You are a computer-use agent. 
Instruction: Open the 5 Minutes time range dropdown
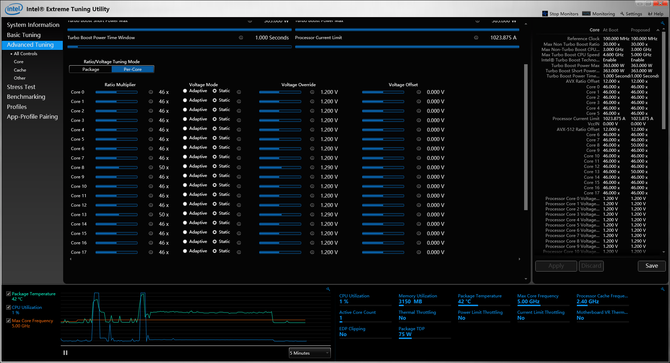tap(309, 353)
